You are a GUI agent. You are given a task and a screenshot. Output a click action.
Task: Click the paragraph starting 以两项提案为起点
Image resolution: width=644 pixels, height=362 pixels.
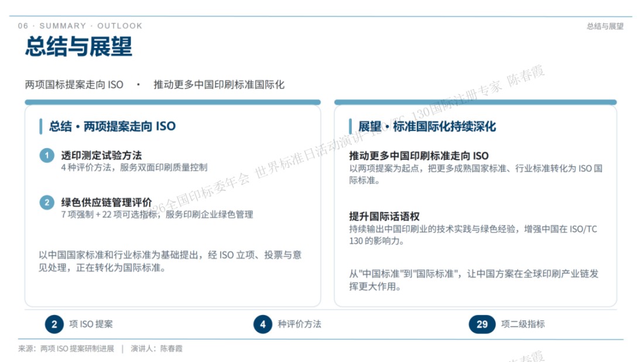click(475, 174)
